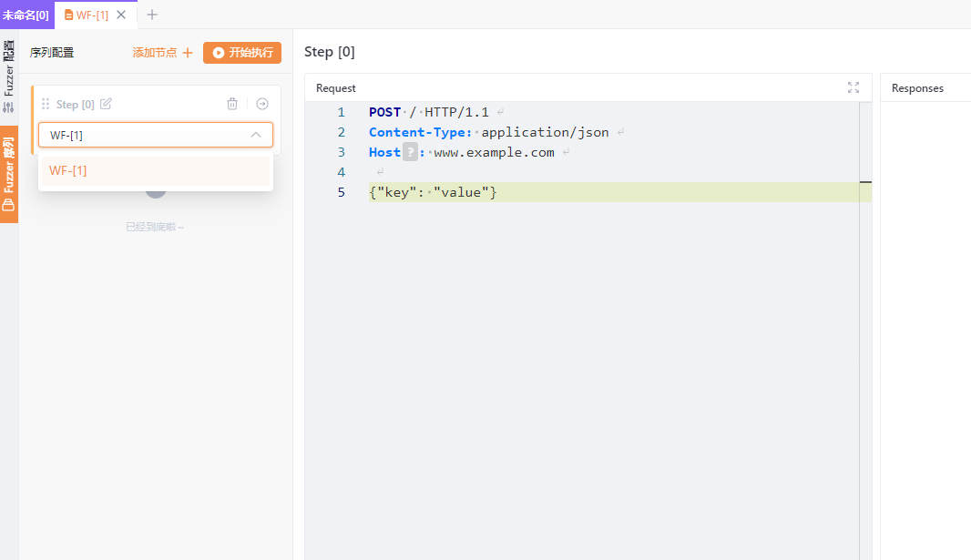Click the circled arrow icon on Step [0]

pyautogui.click(x=262, y=104)
